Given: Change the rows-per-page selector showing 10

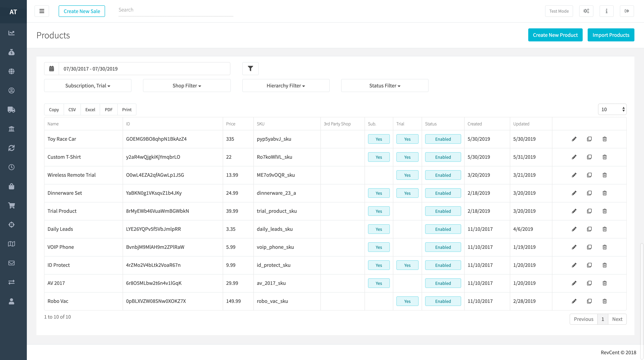Looking at the screenshot, I should coord(612,109).
